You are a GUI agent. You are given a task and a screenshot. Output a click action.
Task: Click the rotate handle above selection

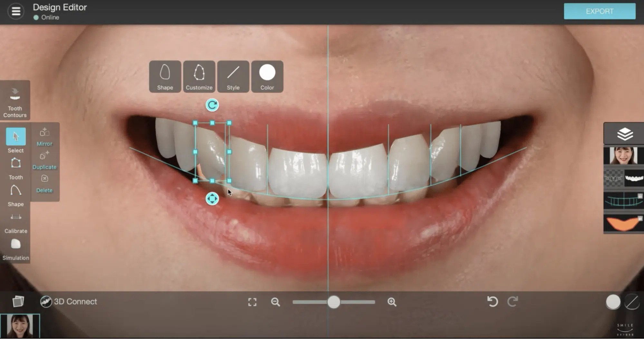[212, 105]
